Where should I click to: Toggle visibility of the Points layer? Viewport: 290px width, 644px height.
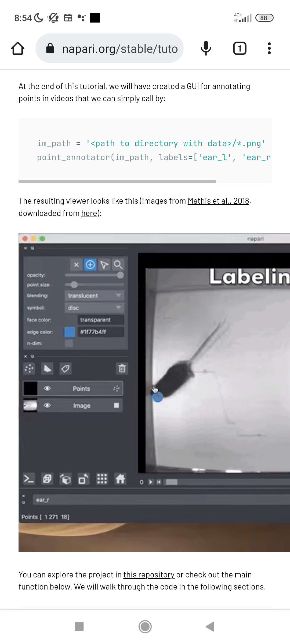pos(47,388)
